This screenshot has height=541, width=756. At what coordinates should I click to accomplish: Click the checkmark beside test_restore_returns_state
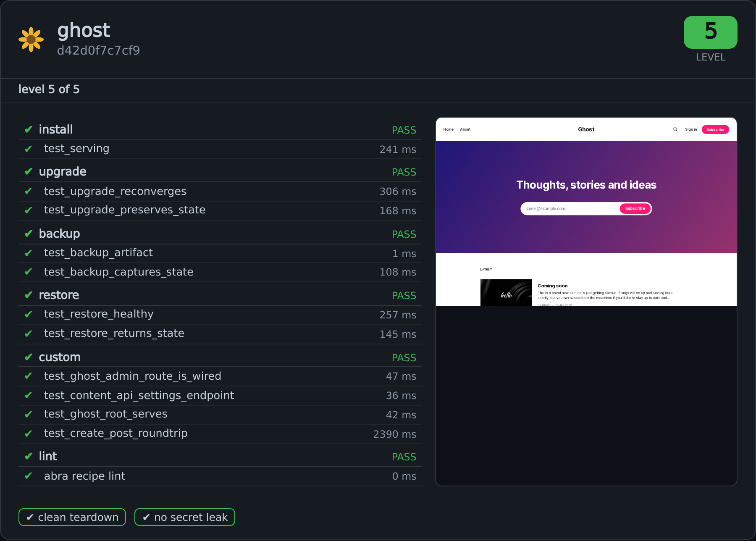tap(29, 334)
